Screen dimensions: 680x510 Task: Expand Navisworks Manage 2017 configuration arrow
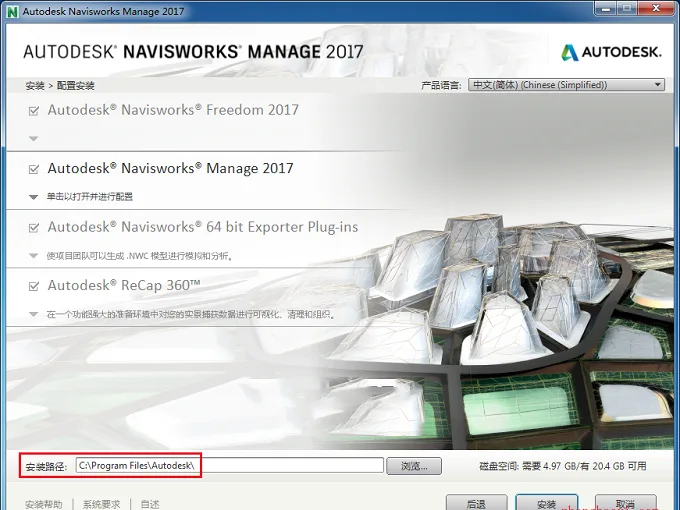(33, 197)
